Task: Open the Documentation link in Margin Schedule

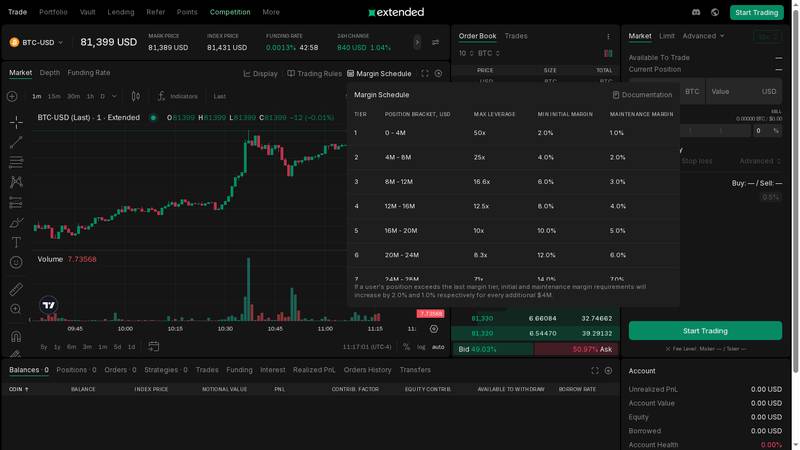Action: click(x=642, y=95)
